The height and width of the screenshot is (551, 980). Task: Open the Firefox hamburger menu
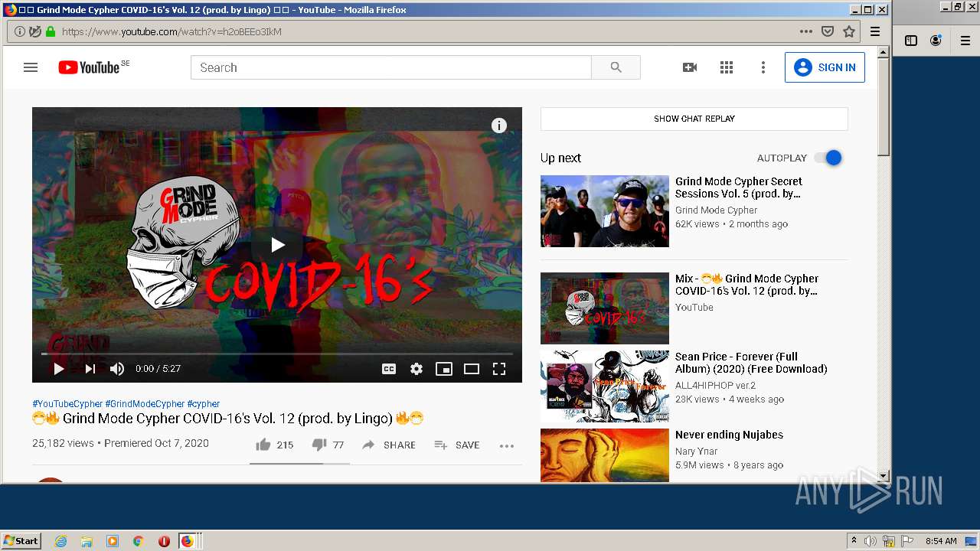tap(875, 31)
